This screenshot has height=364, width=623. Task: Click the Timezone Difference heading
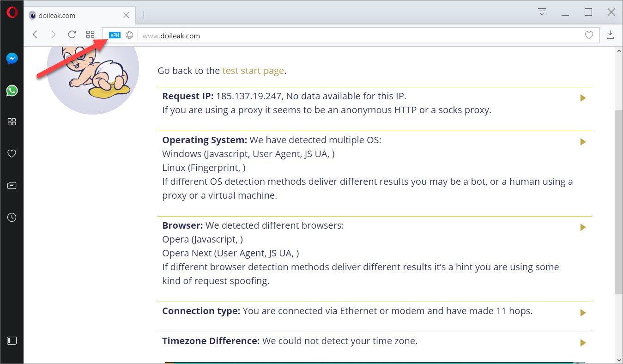pos(211,341)
